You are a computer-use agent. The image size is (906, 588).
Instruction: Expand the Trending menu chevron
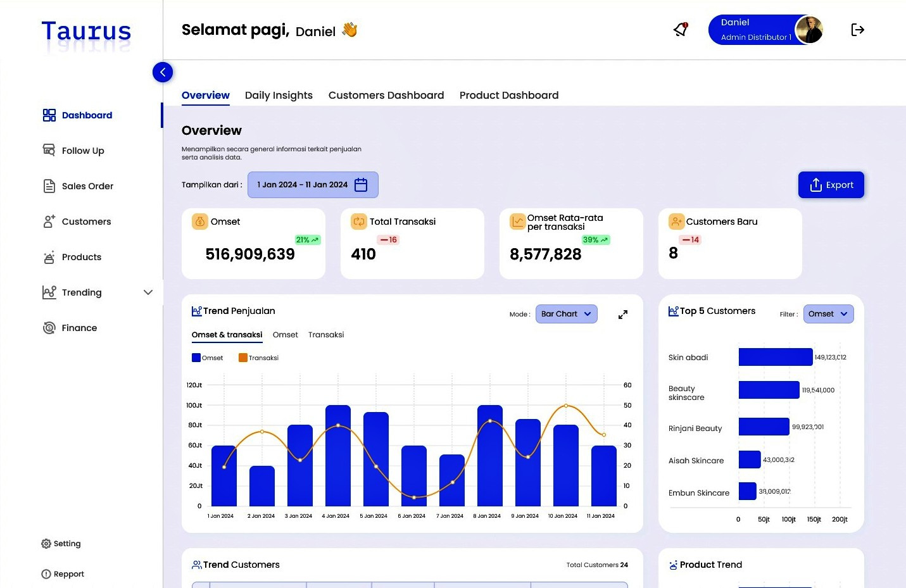point(148,292)
